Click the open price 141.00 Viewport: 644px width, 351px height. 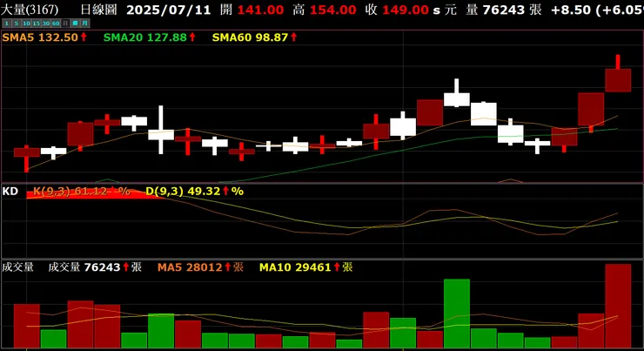[x=260, y=10]
